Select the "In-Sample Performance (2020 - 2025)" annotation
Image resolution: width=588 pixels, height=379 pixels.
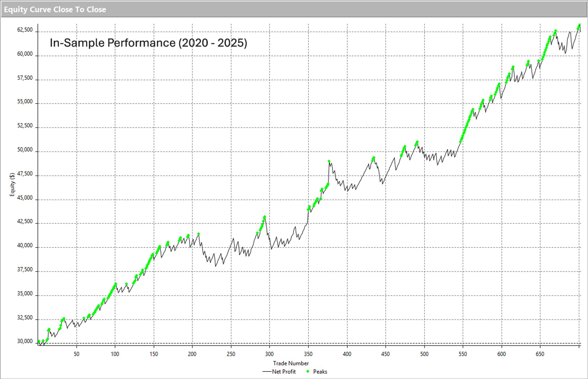(x=148, y=43)
